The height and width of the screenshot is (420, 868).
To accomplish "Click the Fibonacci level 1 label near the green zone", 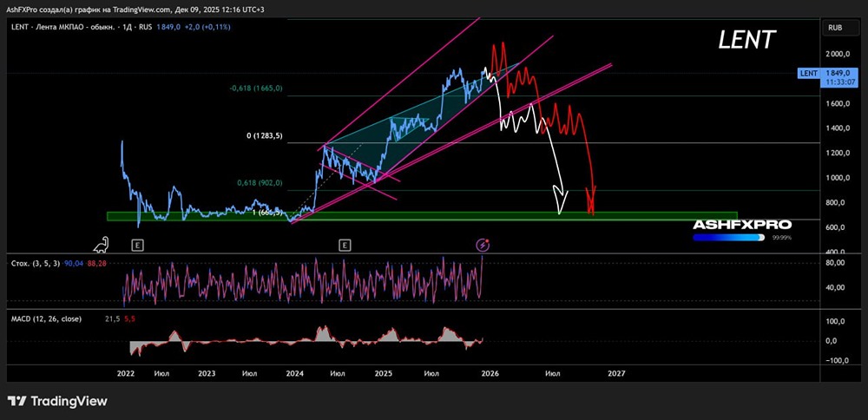I will 268,213.
